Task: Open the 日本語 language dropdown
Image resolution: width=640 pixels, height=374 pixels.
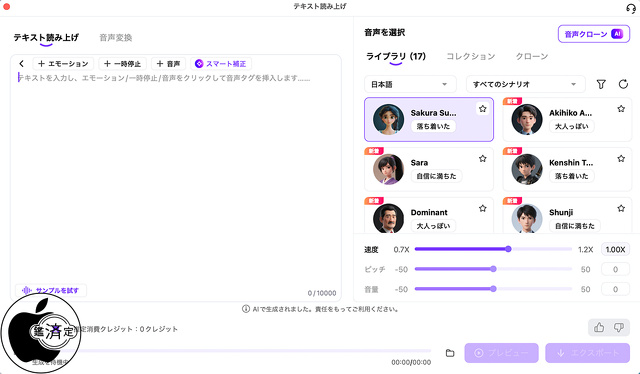Action: [x=410, y=85]
